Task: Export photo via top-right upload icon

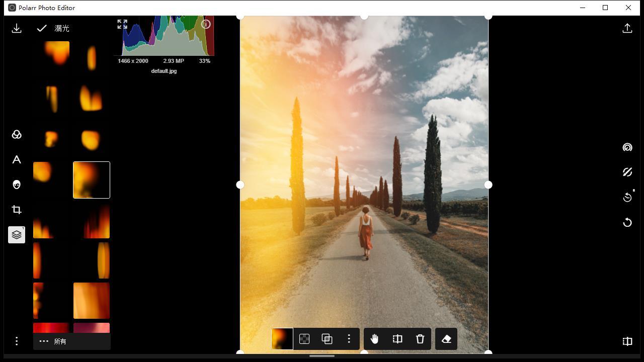Action: 627,28
